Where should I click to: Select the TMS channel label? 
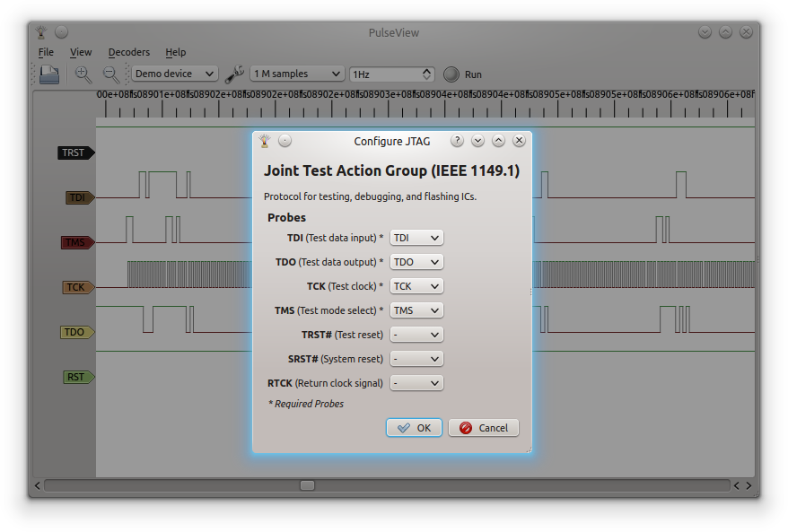[x=76, y=242]
